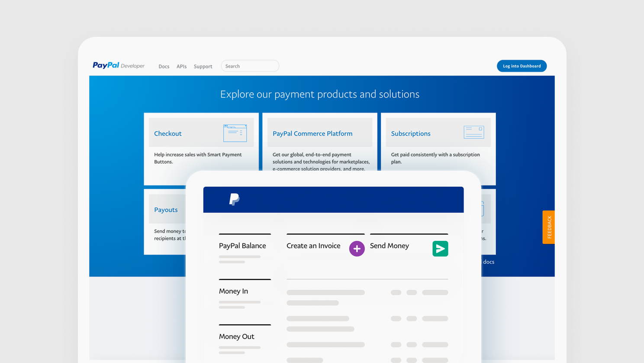The image size is (644, 363).
Task: Click the Subscriptions description about subscription plan
Action: pyautogui.click(x=435, y=158)
